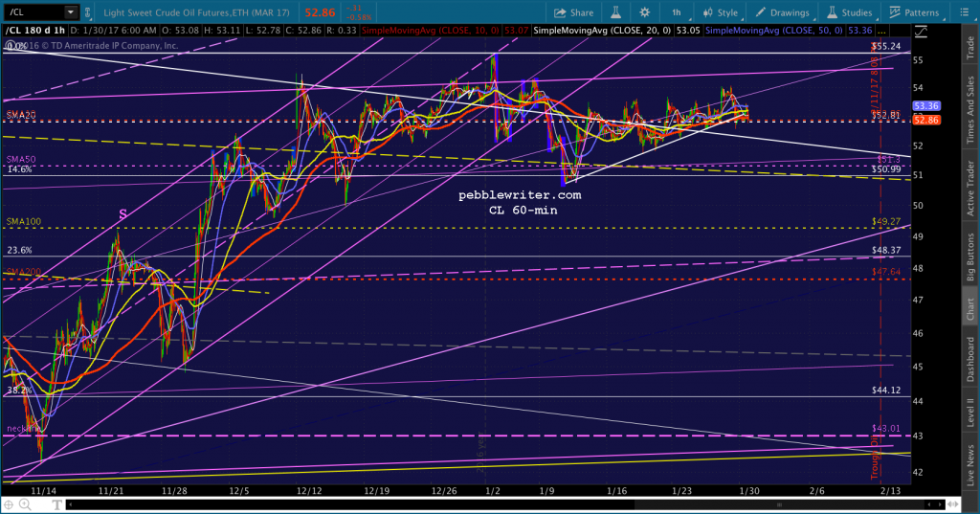Viewport: 980px width, 514px height.
Task: Click the list menu icon at top right
Action: [x=964, y=12]
